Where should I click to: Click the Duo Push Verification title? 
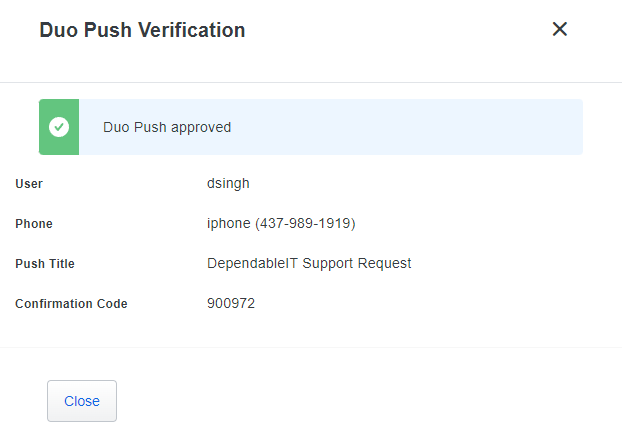[x=142, y=30]
